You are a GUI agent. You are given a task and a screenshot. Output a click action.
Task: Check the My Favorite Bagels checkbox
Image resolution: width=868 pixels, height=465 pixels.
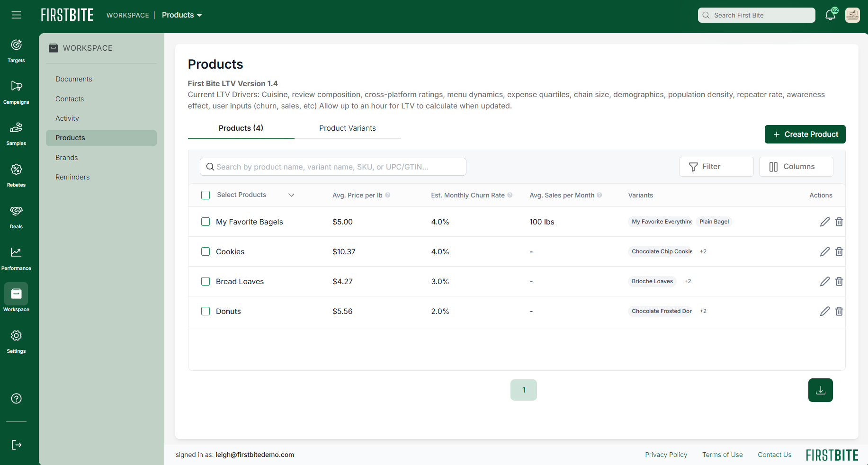click(206, 222)
